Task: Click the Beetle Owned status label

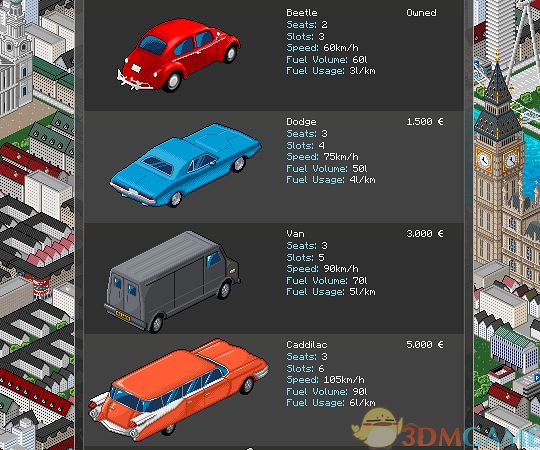Action: click(x=421, y=13)
